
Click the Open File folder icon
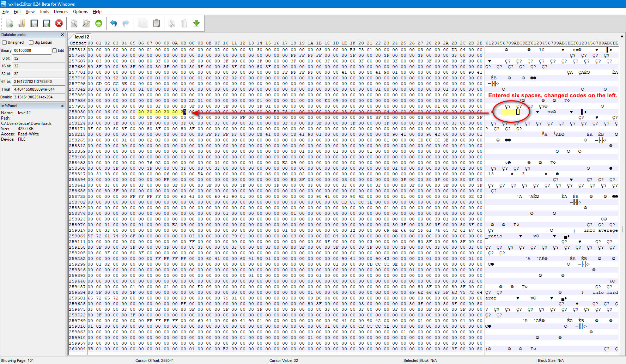22,23
